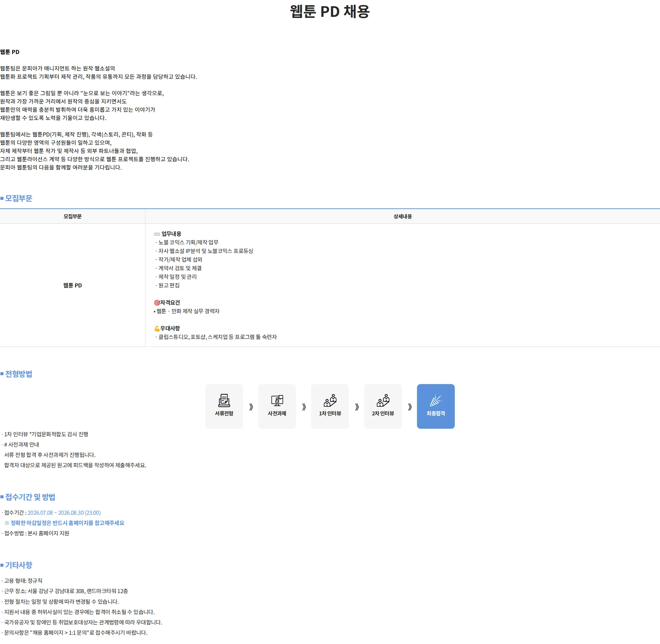Click the flexed arm emoji beside 우대사항
This screenshot has height=644, width=660.
(157, 328)
